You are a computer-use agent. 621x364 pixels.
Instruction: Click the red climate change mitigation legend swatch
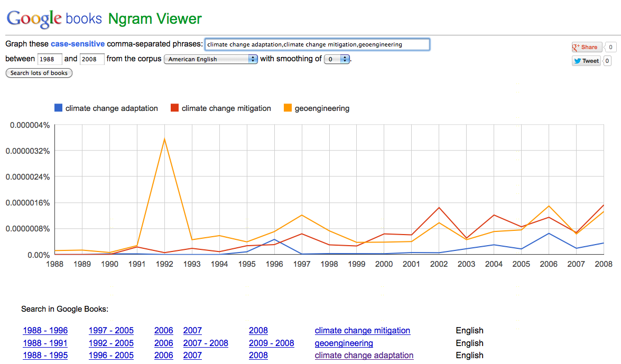coord(174,108)
